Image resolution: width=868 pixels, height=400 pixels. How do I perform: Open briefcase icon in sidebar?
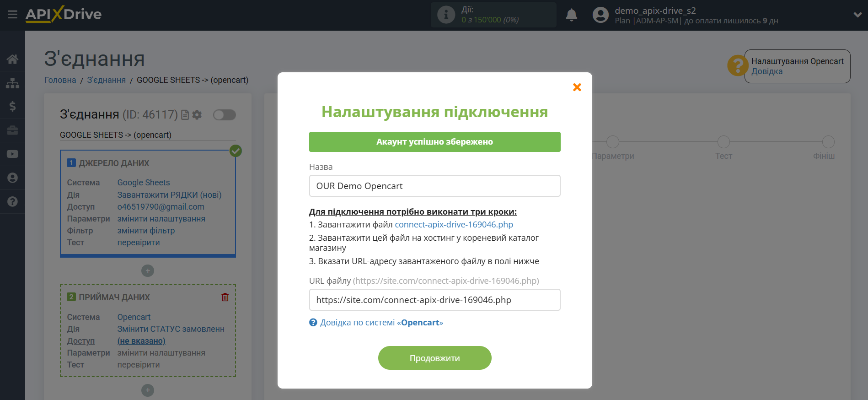[x=12, y=130]
